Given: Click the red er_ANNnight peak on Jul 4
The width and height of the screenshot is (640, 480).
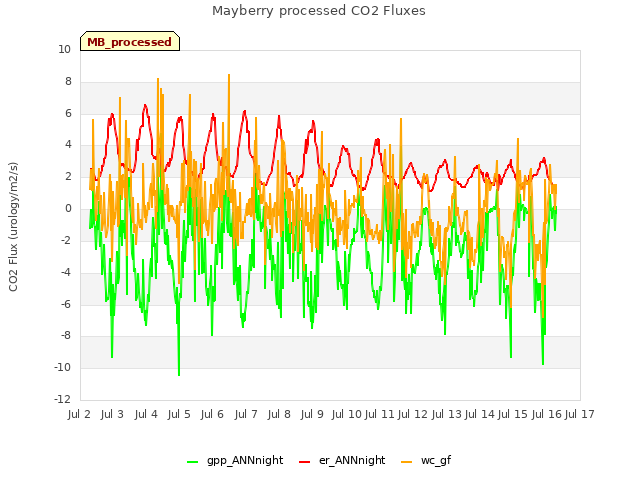Looking at the screenshot, I should point(145,106).
